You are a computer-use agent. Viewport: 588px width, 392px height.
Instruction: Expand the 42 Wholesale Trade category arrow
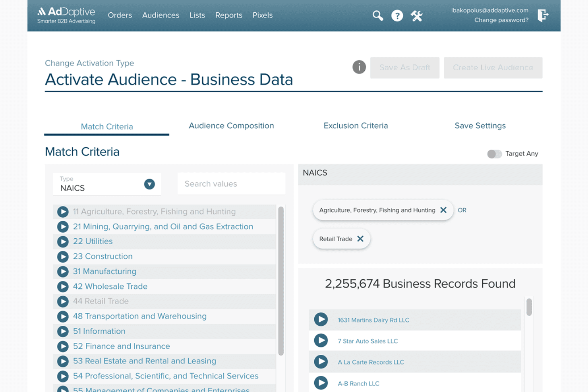tap(63, 286)
